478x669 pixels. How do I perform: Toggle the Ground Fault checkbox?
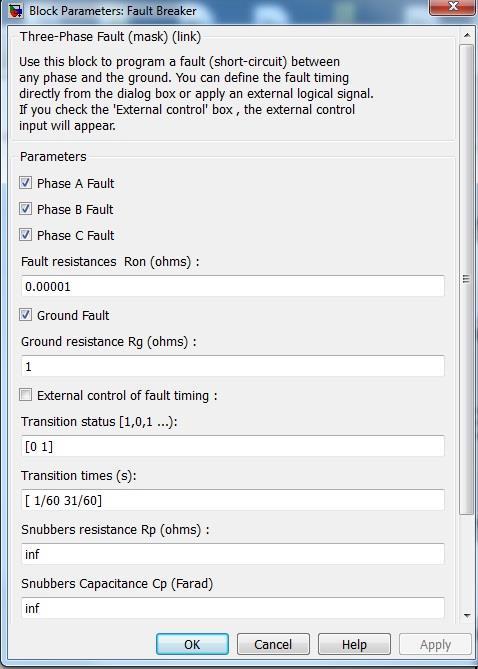click(x=25, y=315)
